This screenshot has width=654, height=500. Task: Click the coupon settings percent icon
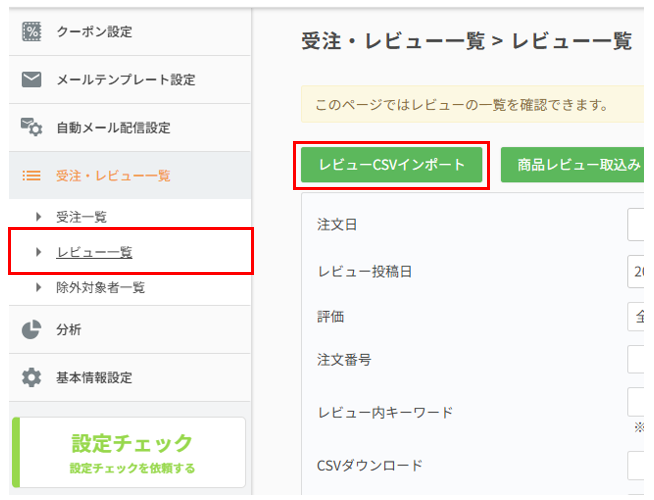[31, 32]
